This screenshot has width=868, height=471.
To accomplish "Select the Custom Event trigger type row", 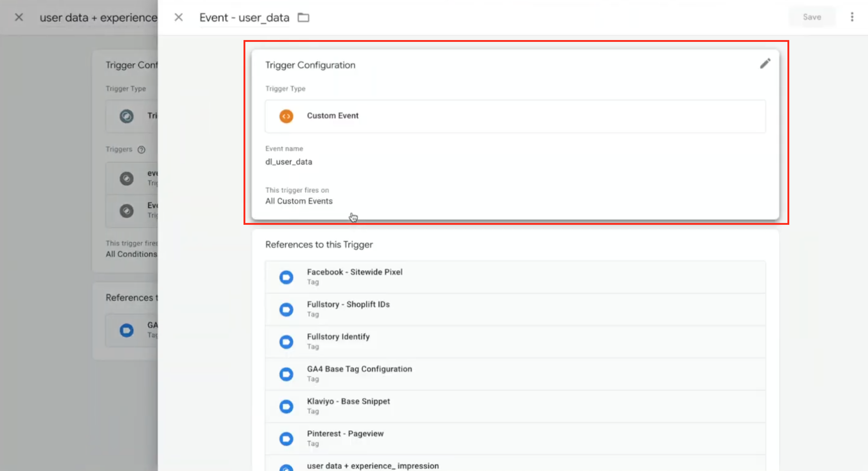I will pos(515,116).
